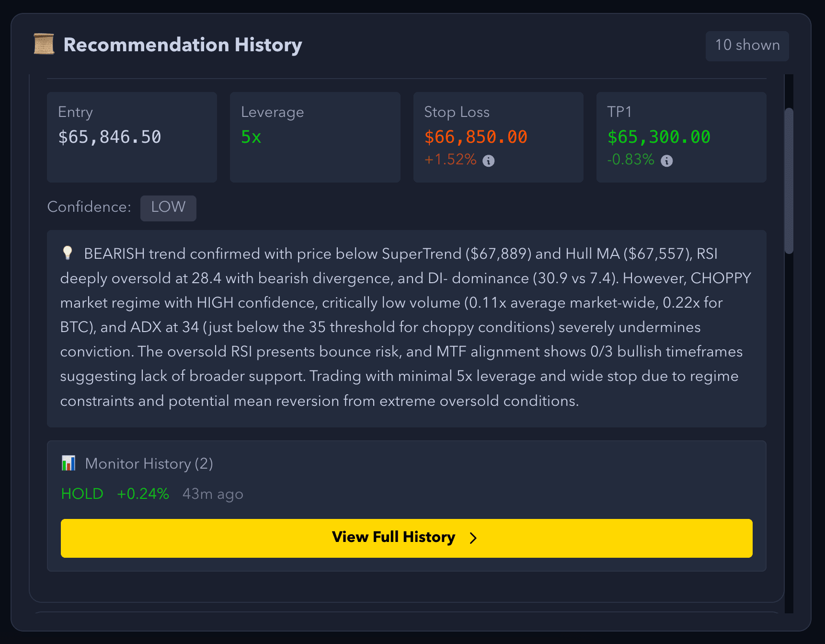Click the bar chart icon near Monitor History
Screen dimensions: 825x644
(x=69, y=463)
